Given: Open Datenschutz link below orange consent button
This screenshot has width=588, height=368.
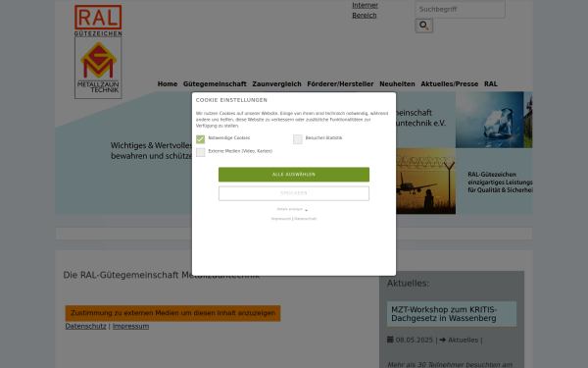Looking at the screenshot, I should coord(85,326).
